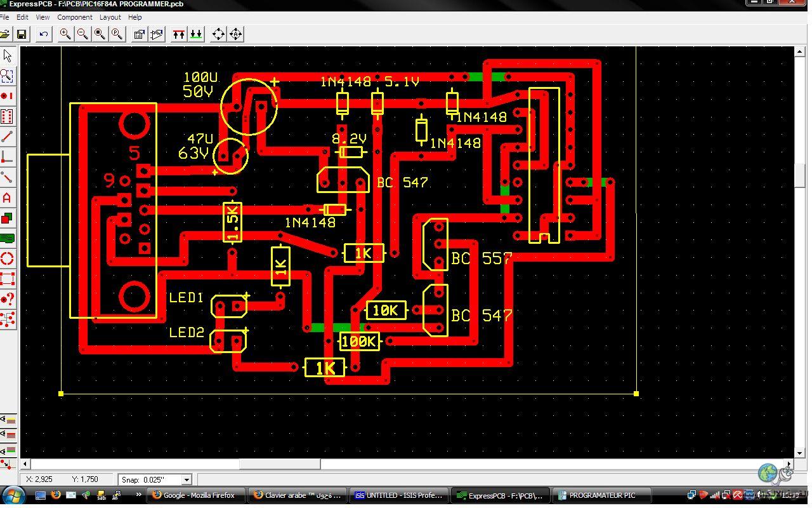The image size is (812, 508).
Task: Click the rotate component icon
Action: click(218, 34)
